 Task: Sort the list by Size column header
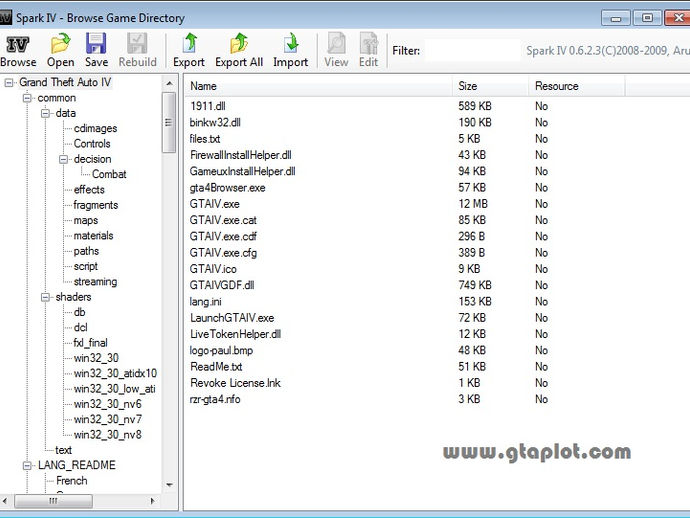tap(490, 86)
